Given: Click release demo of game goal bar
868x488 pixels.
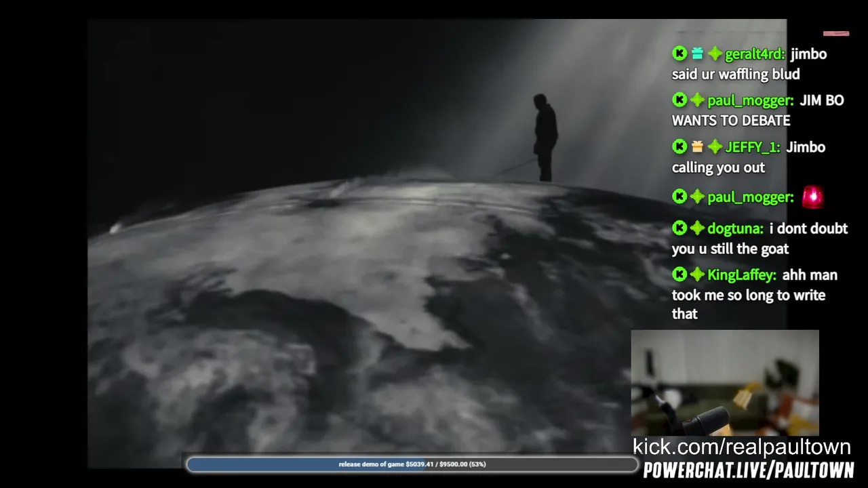Looking at the screenshot, I should pos(412,464).
